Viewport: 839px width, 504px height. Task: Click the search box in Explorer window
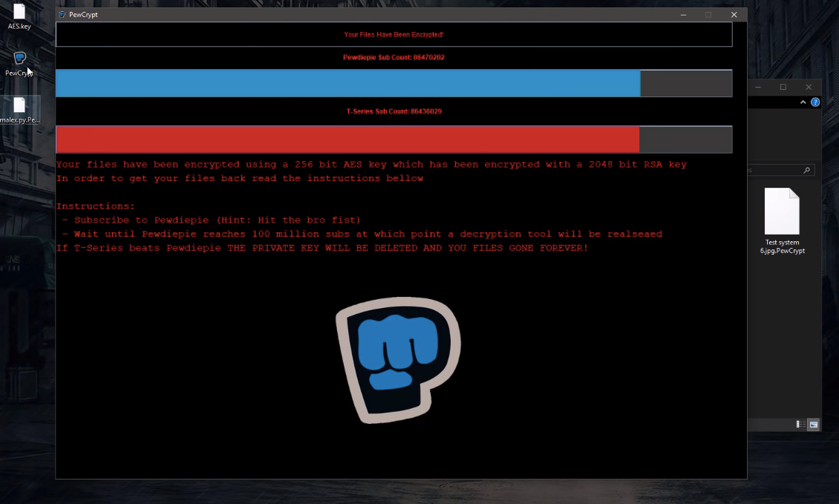pyautogui.click(x=781, y=170)
